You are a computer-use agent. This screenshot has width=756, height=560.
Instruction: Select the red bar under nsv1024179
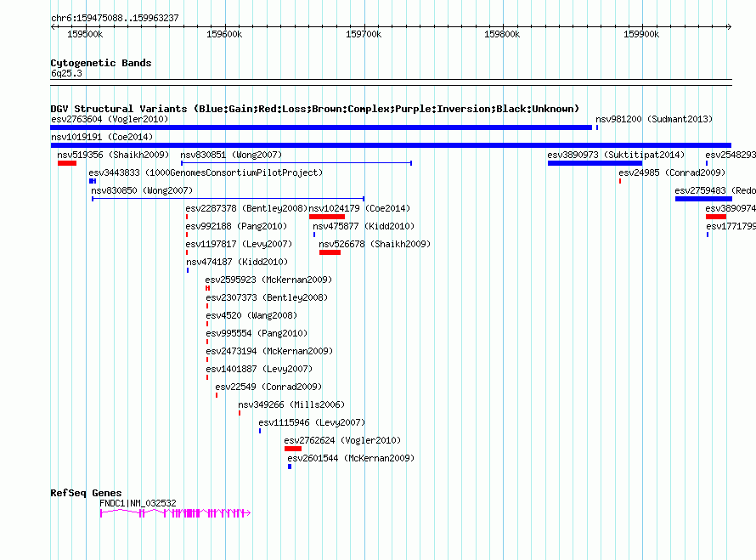click(327, 217)
